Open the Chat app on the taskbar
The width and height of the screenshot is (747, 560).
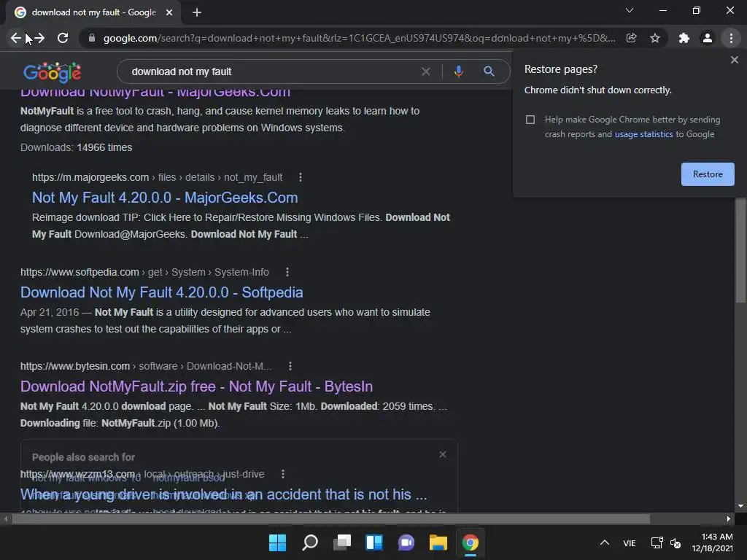point(406,542)
